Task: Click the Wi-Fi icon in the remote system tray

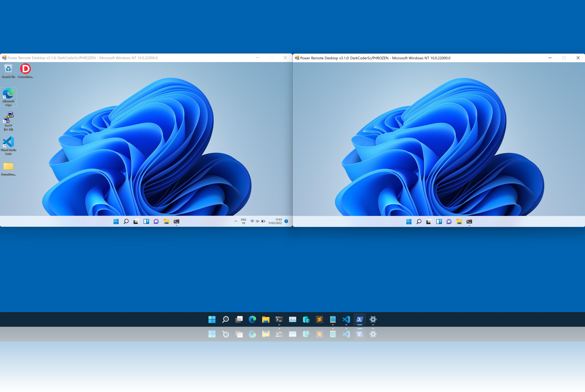Action: point(252,221)
